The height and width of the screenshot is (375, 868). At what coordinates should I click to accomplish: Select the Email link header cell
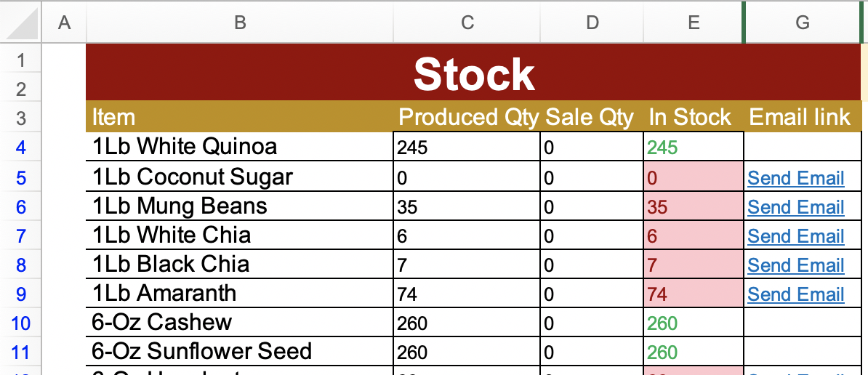(802, 117)
